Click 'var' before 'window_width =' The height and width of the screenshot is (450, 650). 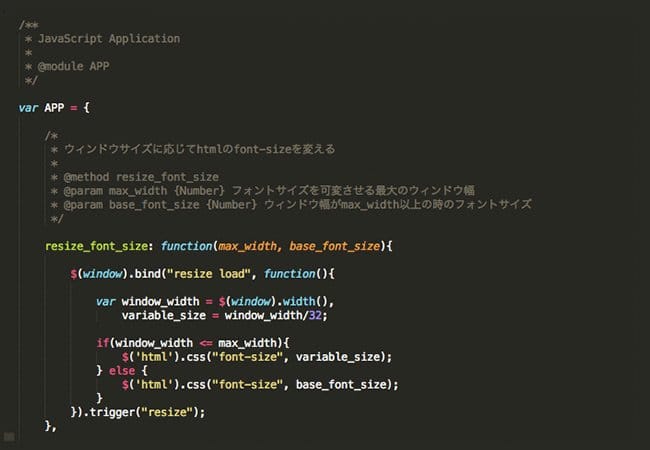(x=106, y=301)
